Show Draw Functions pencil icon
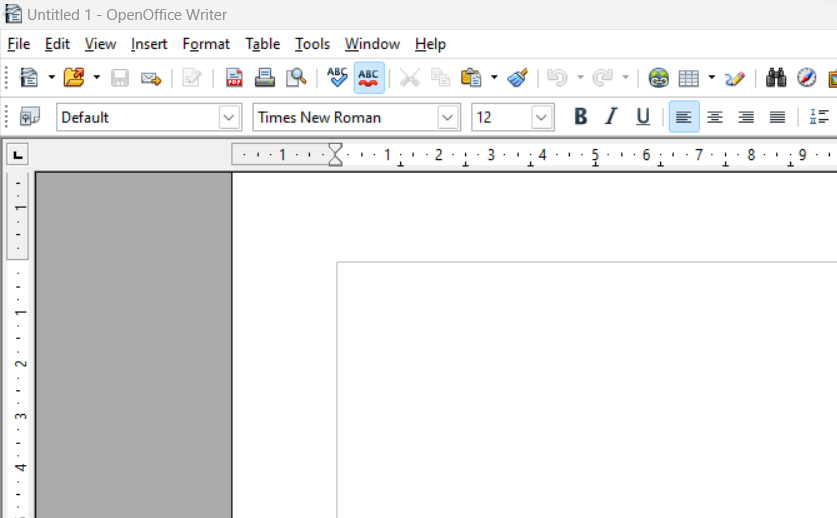This screenshot has width=837, height=518. pos(735,79)
